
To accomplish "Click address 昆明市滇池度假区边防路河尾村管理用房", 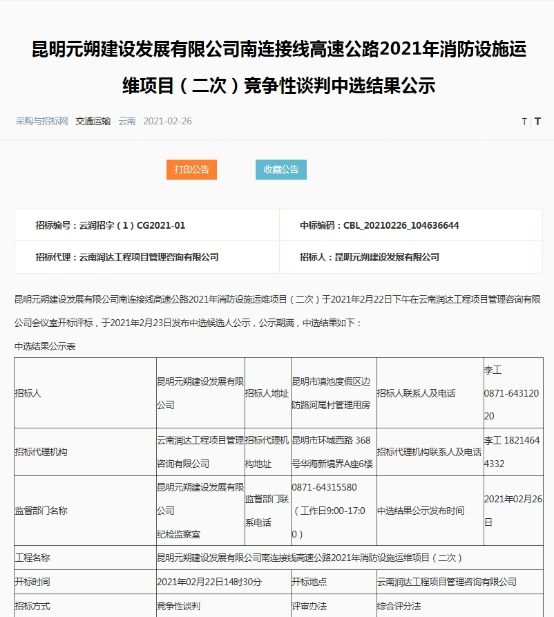I will tap(334, 393).
